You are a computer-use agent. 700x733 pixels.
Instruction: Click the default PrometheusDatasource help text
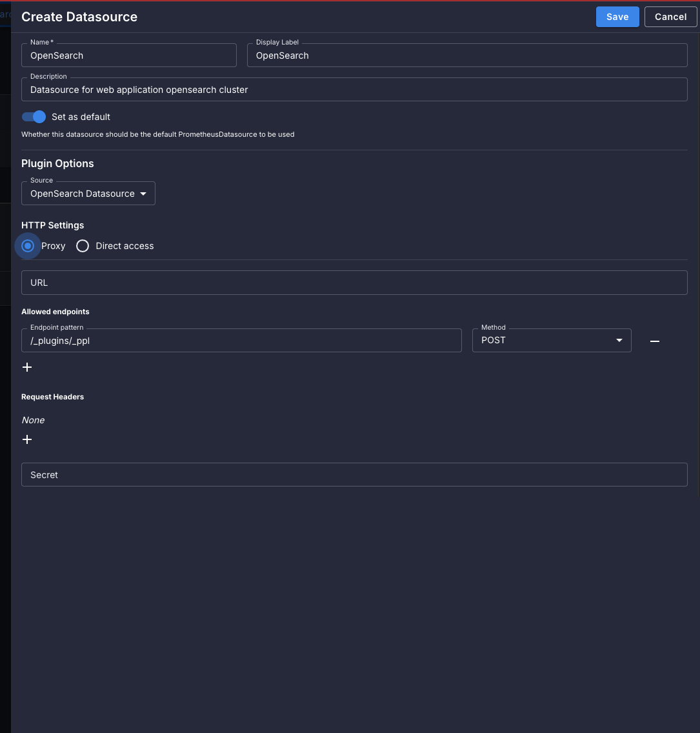click(158, 135)
